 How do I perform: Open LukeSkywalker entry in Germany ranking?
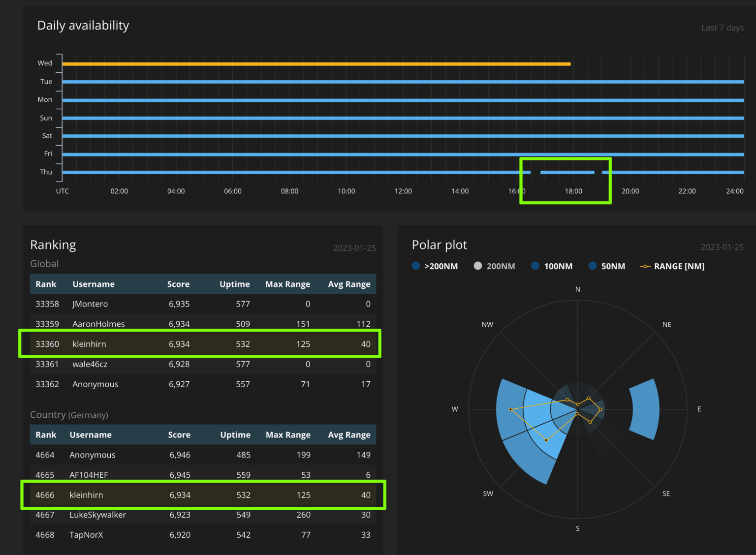(97, 515)
